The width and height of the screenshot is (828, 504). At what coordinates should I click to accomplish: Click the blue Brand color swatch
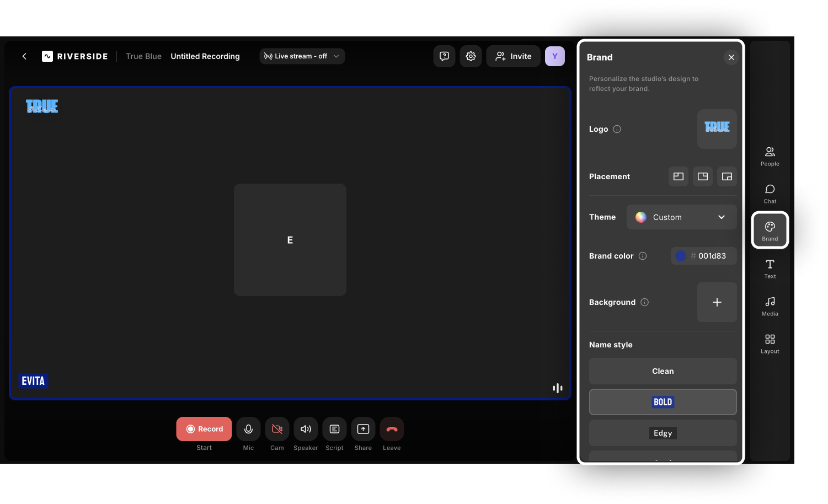681,256
